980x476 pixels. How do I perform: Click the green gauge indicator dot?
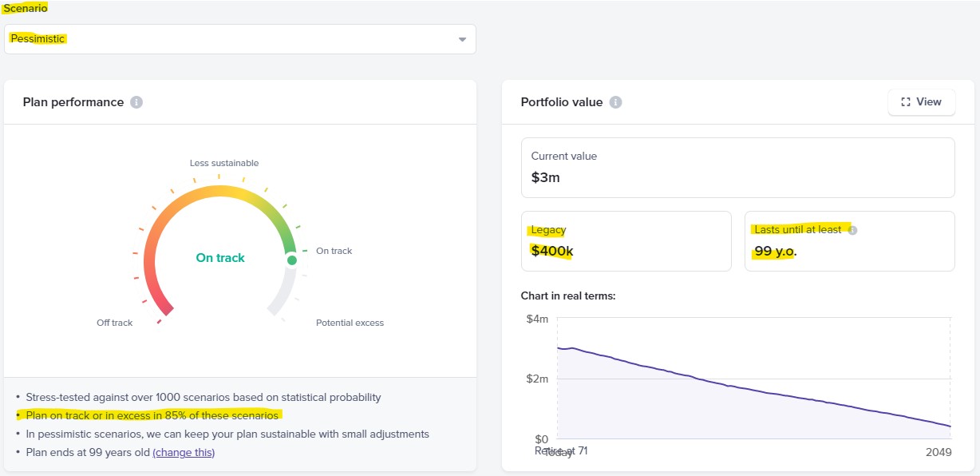pos(292,260)
